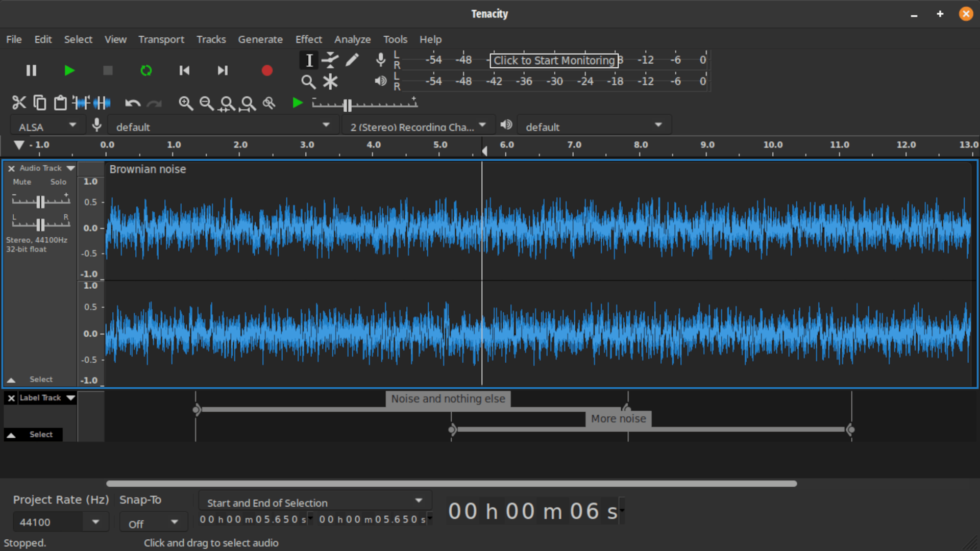This screenshot has height=551, width=980.
Task: Click Select on the audio track panel
Action: (41, 379)
